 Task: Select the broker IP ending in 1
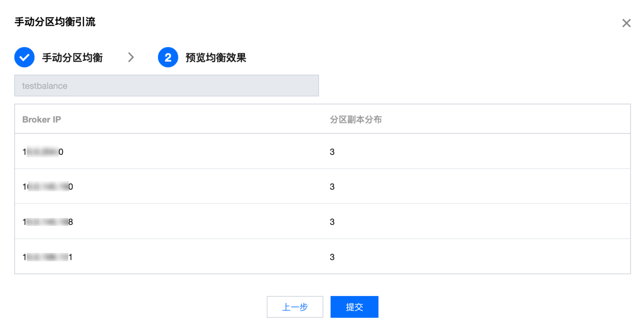[x=47, y=257]
